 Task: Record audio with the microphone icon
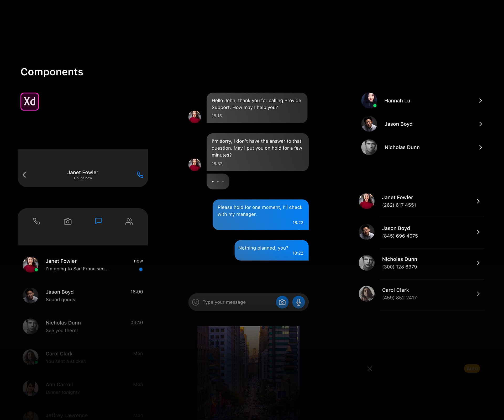coord(298,302)
